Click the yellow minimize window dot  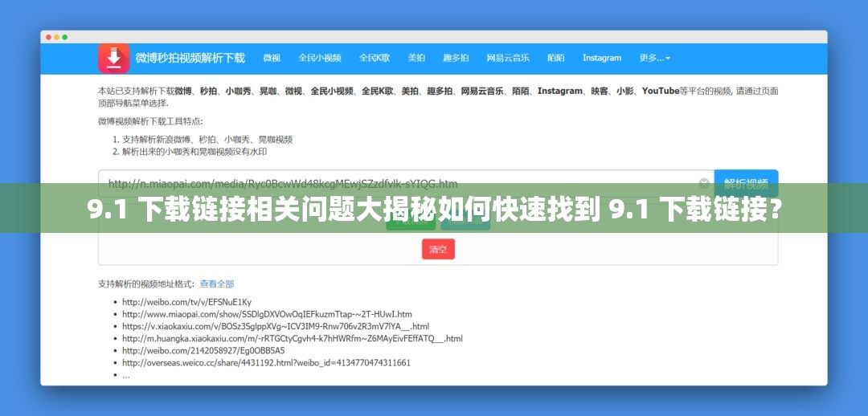(56, 37)
